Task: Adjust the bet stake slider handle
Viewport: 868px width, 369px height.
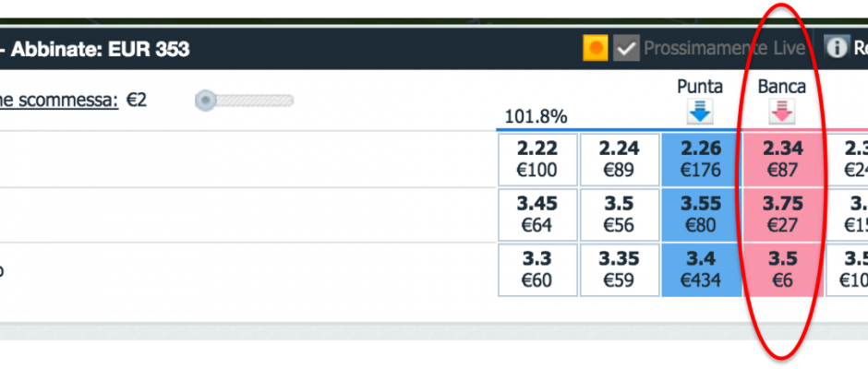Action: [x=205, y=101]
